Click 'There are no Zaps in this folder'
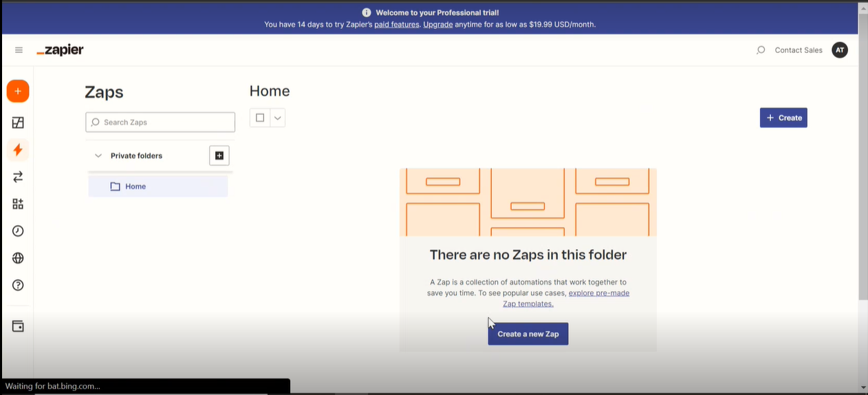The image size is (868, 395). [x=528, y=255]
